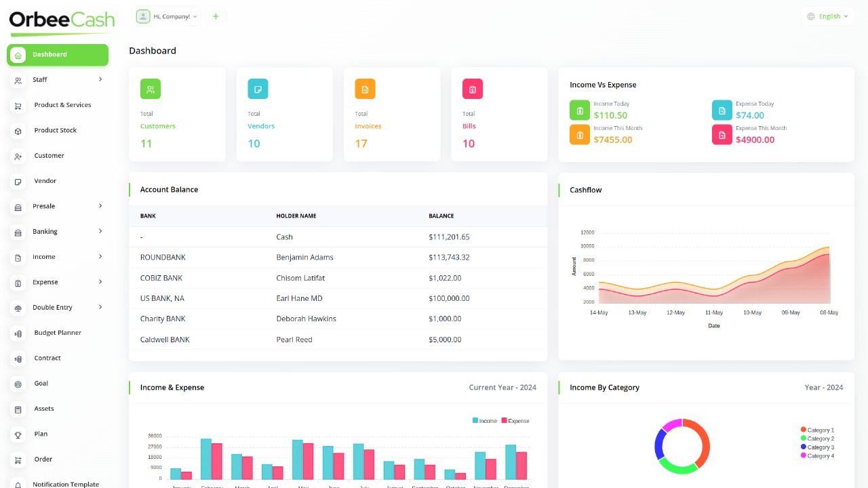
Task: Open the Hi, Company! profile dropdown
Action: point(167,16)
